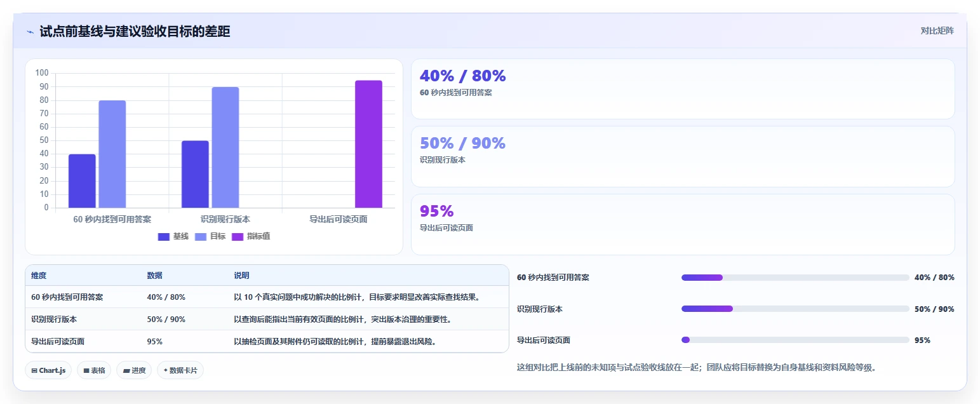980x404 pixels.
Task: Click the progress bar for 60 秒内找到可用答案
Action: point(795,278)
